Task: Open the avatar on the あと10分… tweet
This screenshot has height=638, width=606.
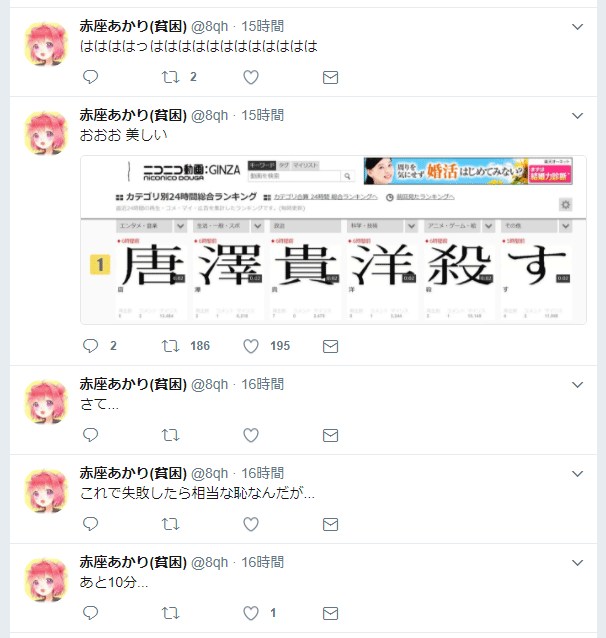Action: pos(46,580)
